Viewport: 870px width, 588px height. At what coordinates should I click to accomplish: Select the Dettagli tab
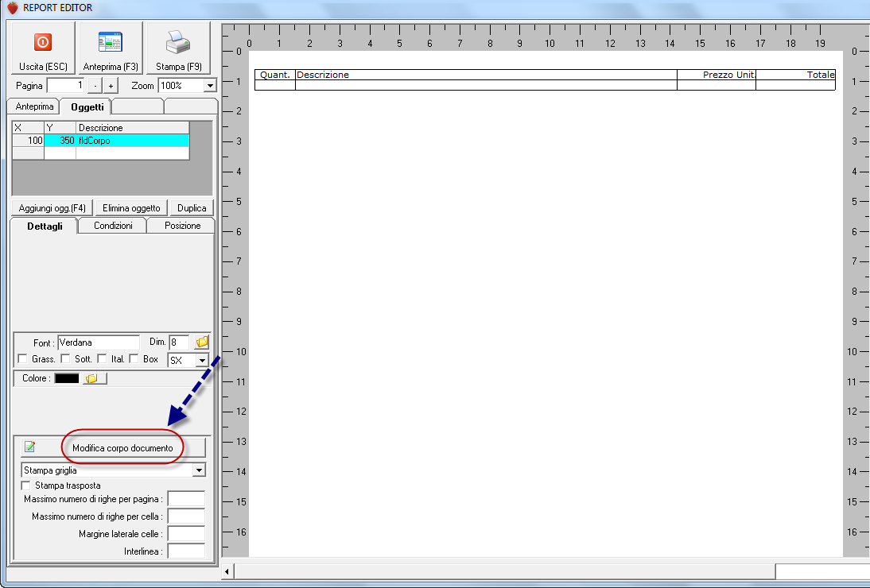pyautogui.click(x=45, y=226)
